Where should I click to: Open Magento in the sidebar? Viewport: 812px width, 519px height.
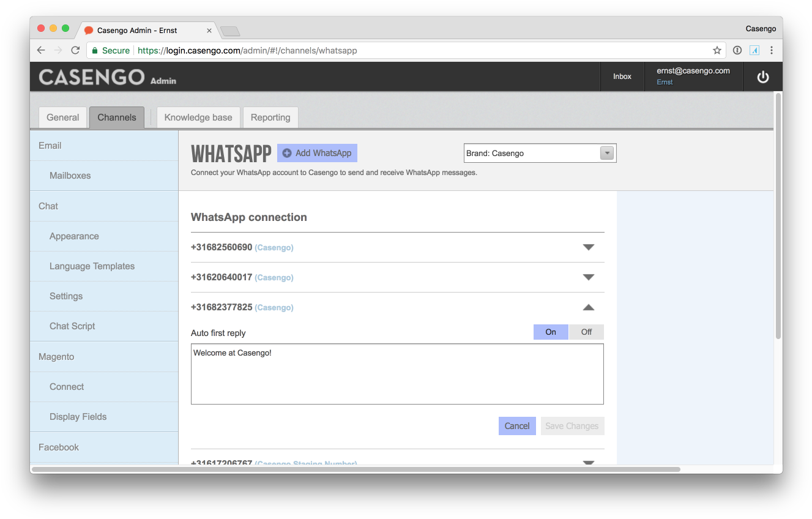click(104, 357)
